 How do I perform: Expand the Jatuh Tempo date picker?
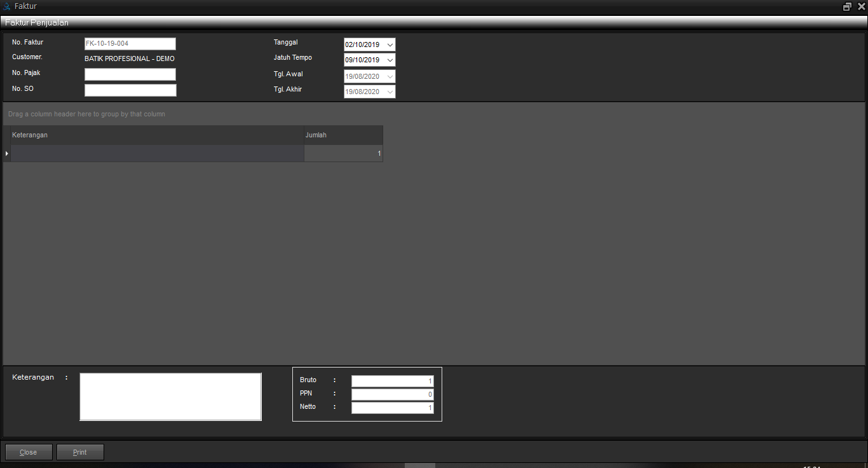390,60
